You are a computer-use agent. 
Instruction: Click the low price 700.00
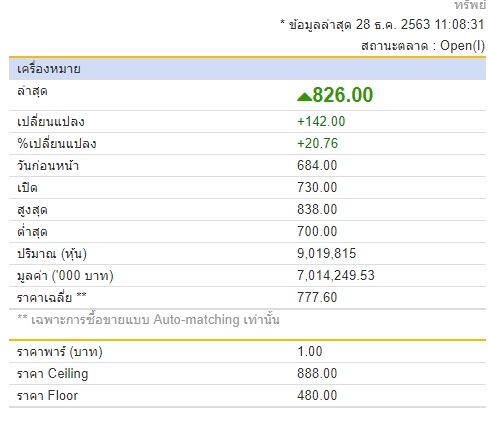coord(317,231)
